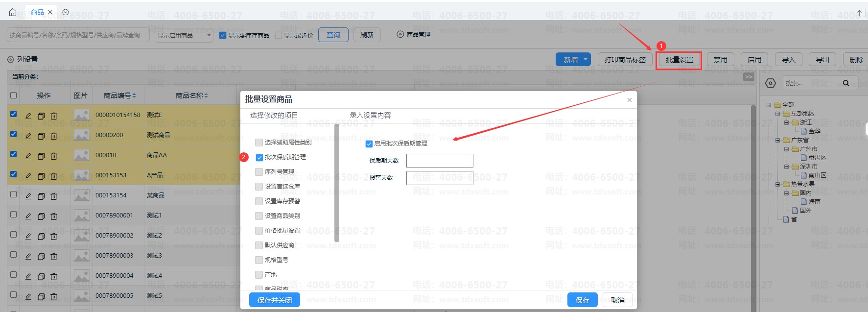Viewport: 868px width, 312px height.
Task: Check 价格批量设置 option
Action: pos(259,231)
